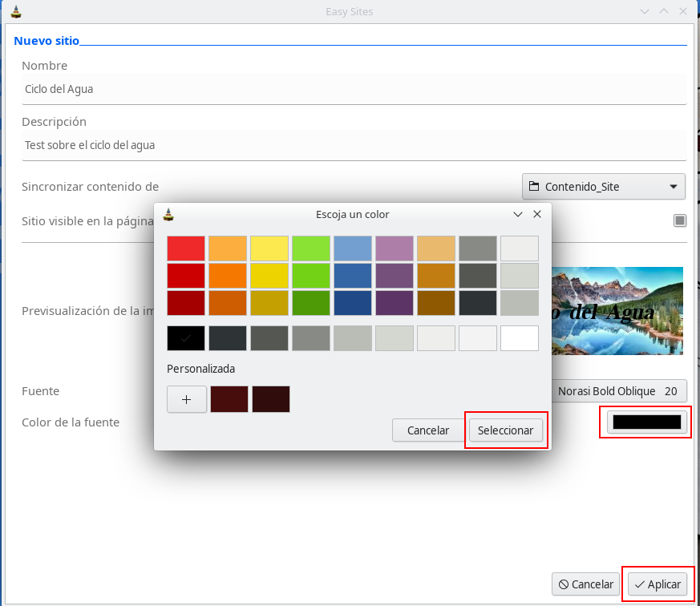The height and width of the screenshot is (606, 700).
Task: Click the Easy Sites app icon in title bar
Action: 16,11
